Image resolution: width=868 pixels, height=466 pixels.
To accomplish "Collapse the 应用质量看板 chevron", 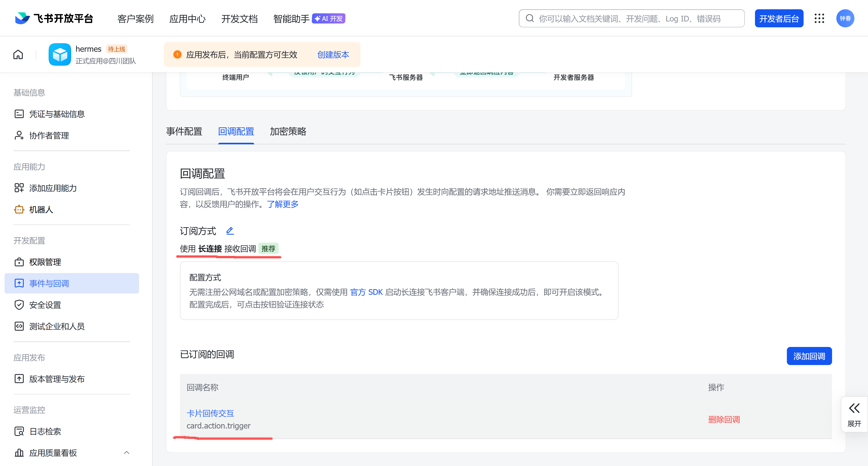I will [126, 452].
